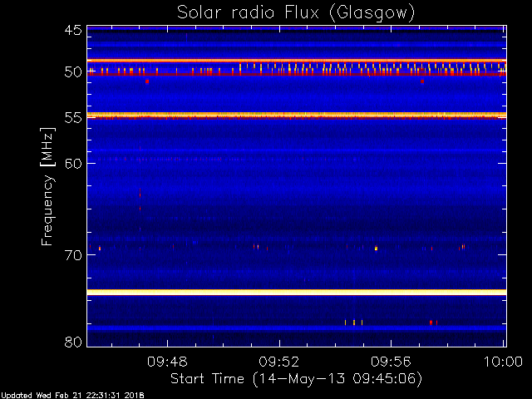The height and width of the screenshot is (399, 532).
Task: Click the 60 frequency tick label
Action: 73,163
